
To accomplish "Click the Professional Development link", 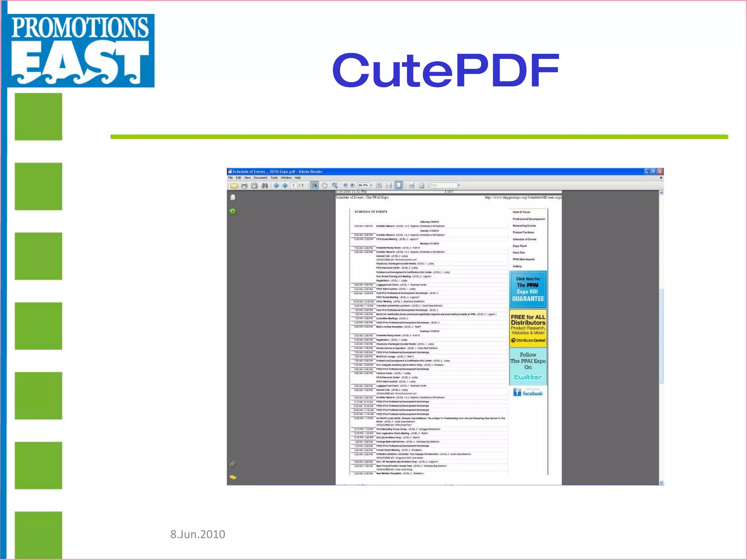I will click(x=529, y=219).
